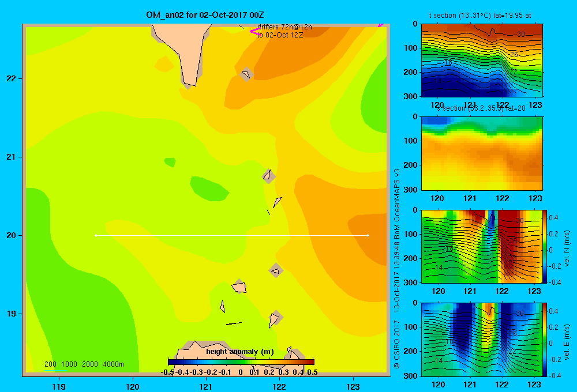Click the 'height anomaly (m)' legend title

[x=240, y=352]
